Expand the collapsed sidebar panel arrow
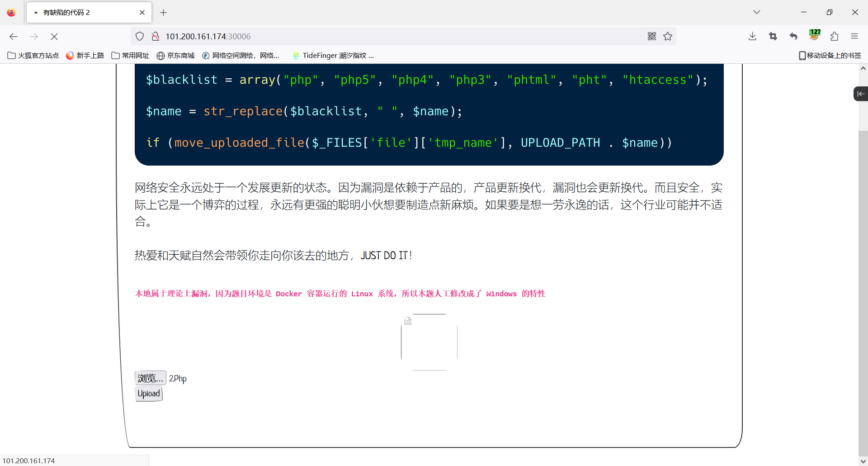This screenshot has height=466, width=868. click(x=861, y=94)
